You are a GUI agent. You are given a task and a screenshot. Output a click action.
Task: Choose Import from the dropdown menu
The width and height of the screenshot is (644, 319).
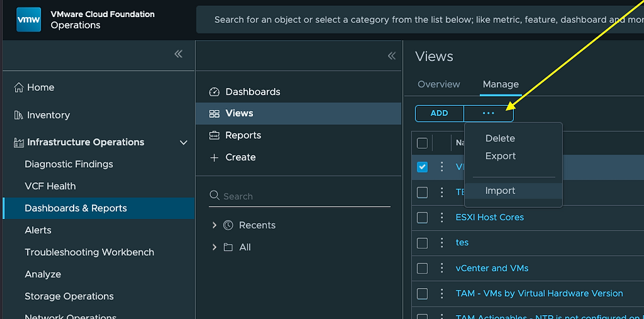pos(500,191)
